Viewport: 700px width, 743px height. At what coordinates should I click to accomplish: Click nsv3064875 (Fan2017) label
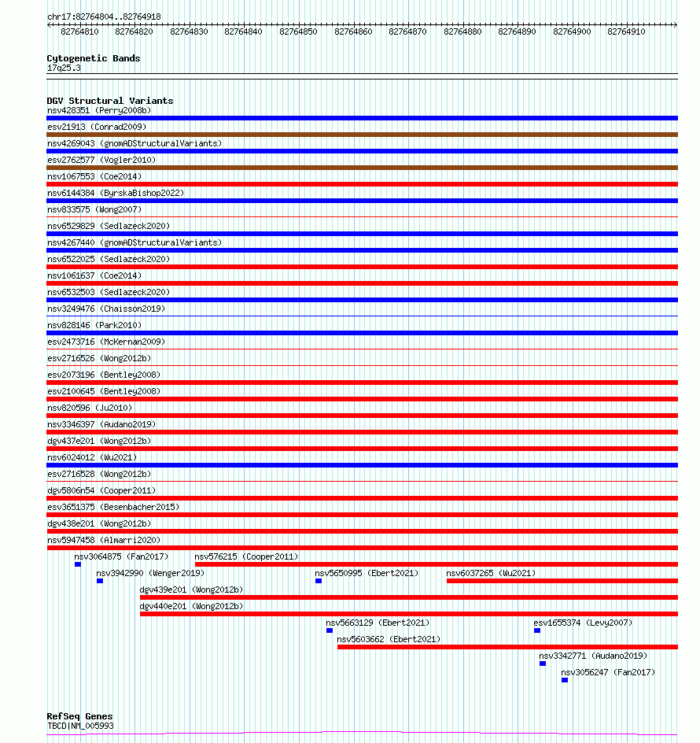[121, 556]
